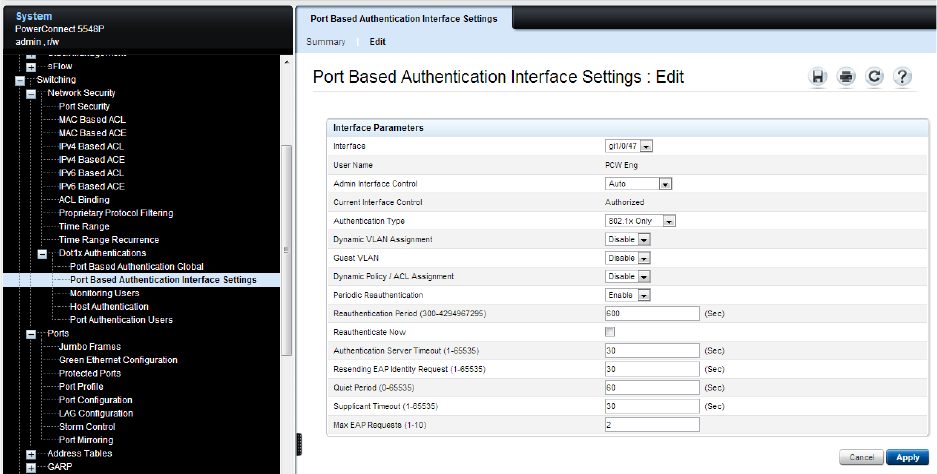Select the Edit tab
Image resolution: width=937 pixels, height=474 pixels.
(377, 42)
